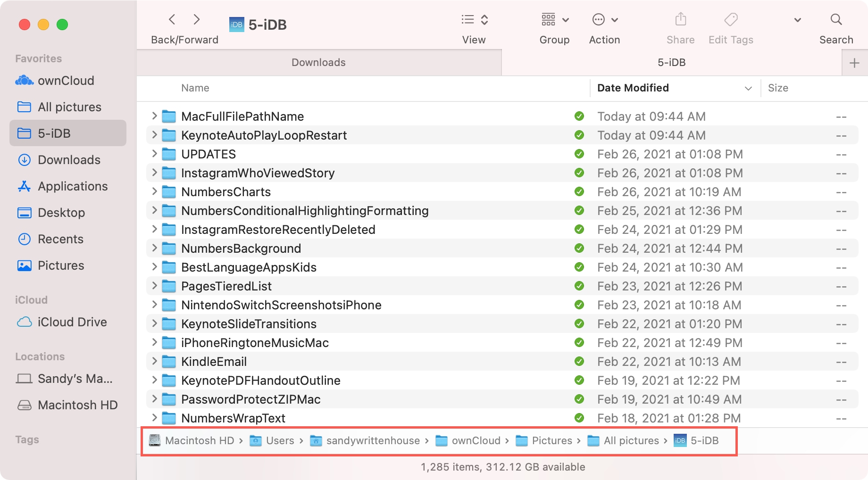Open the Group menu in the toolbar
868x480 pixels.
555,19
